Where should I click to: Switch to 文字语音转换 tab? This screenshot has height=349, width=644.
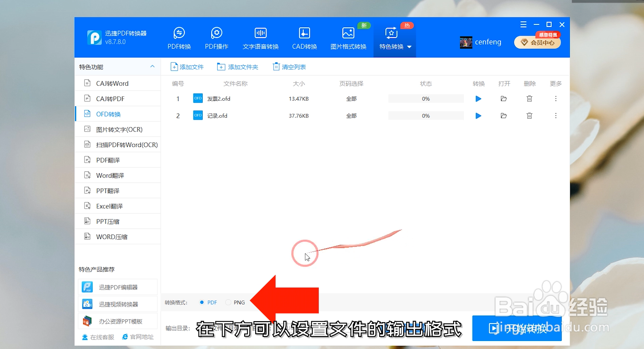pyautogui.click(x=261, y=38)
